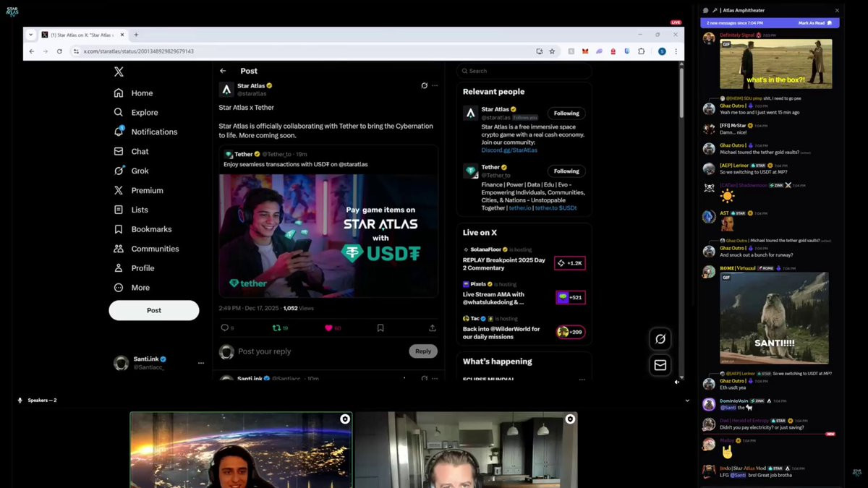The image size is (868, 488).
Task: Click the MetaMask fox extension icon
Action: pyautogui.click(x=584, y=51)
